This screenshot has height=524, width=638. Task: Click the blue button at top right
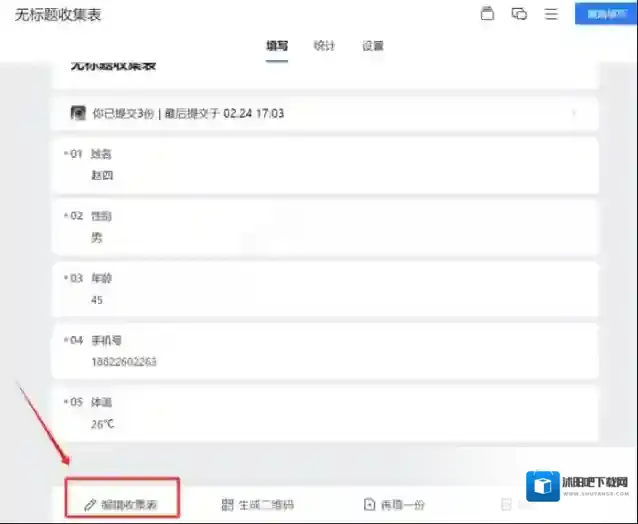coord(605,14)
